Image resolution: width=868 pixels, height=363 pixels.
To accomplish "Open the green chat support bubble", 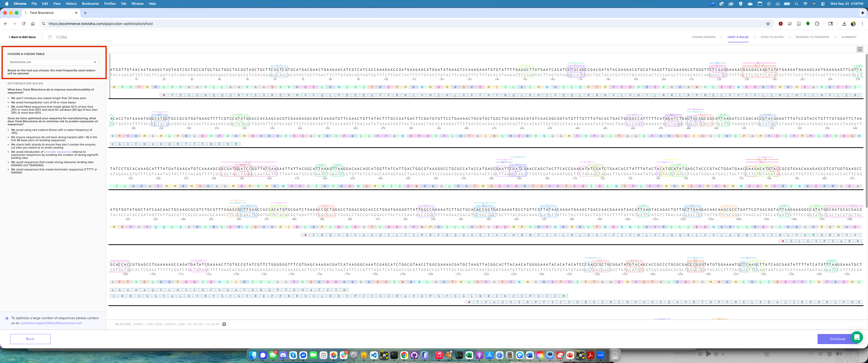I will [x=857, y=337].
